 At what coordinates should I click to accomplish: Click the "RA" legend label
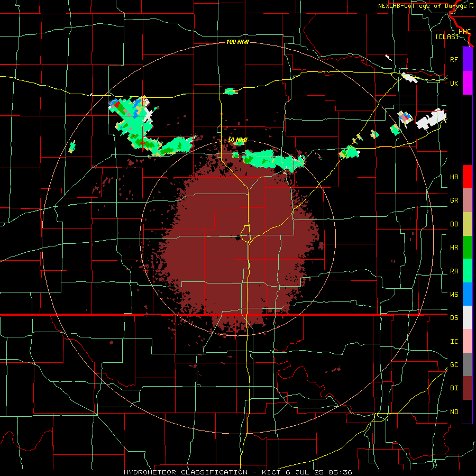tap(454, 271)
